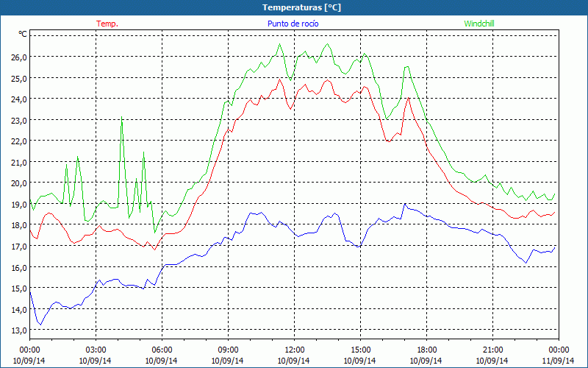Click the 11/09/14 date label
The height and width of the screenshot is (368, 588).
pos(558,361)
